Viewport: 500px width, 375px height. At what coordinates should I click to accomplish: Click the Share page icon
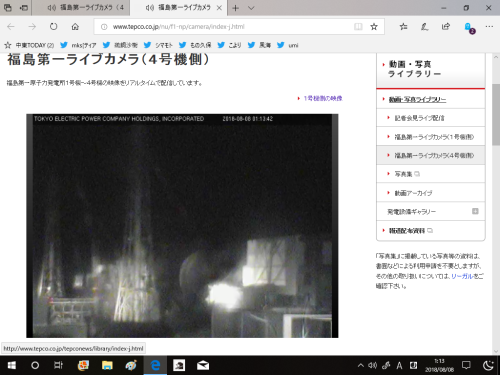click(446, 27)
